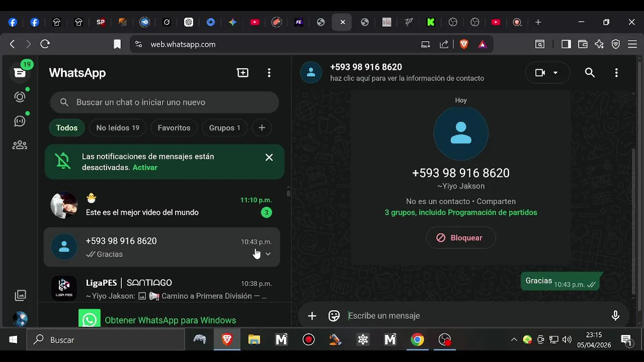Open Chrome from the taskbar
The height and width of the screenshot is (362, 644).
pos(417,340)
